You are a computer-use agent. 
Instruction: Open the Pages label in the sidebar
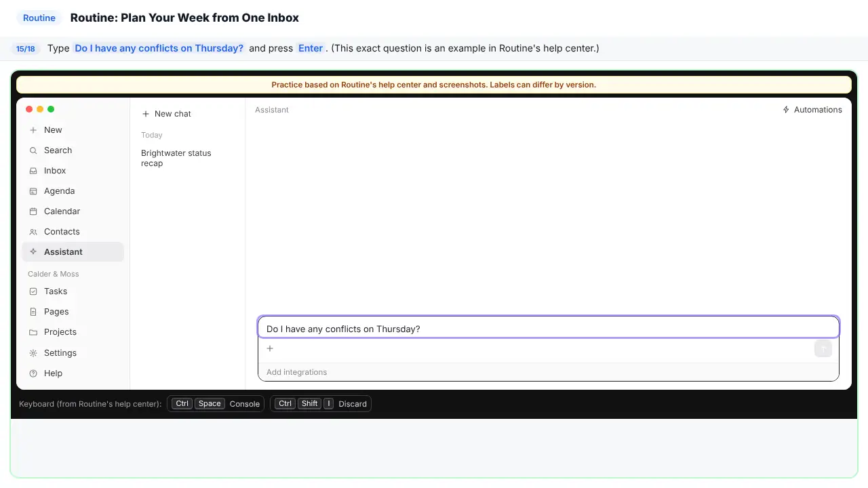[56, 312]
